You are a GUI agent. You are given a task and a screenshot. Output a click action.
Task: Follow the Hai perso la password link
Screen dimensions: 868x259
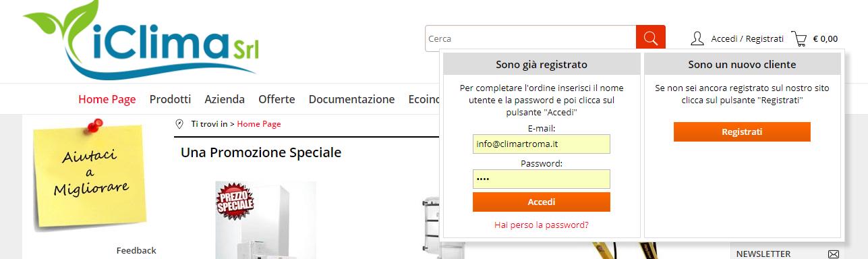(x=542, y=225)
